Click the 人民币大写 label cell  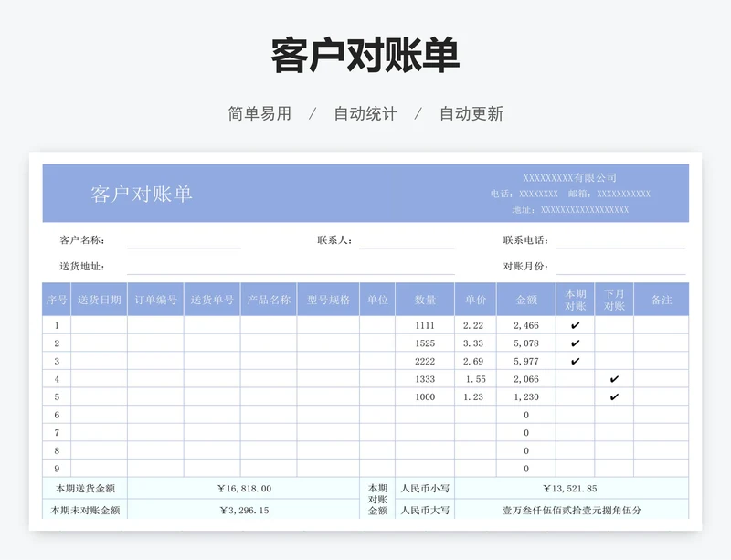tap(425, 510)
